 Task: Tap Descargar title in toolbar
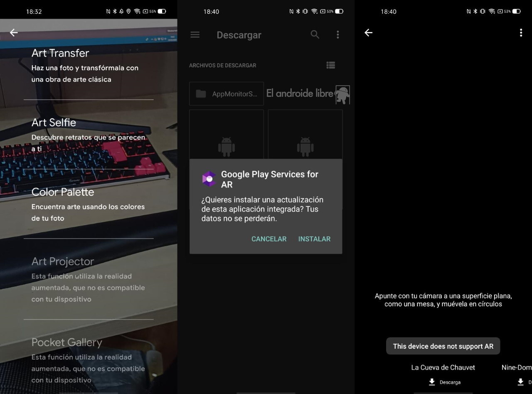(239, 35)
